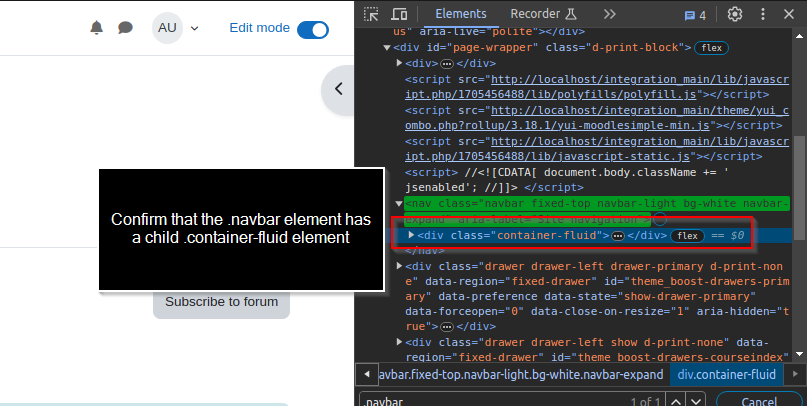Click the ellipsis in the first collapsed div
This screenshot has height=406, width=807.
coord(447,64)
